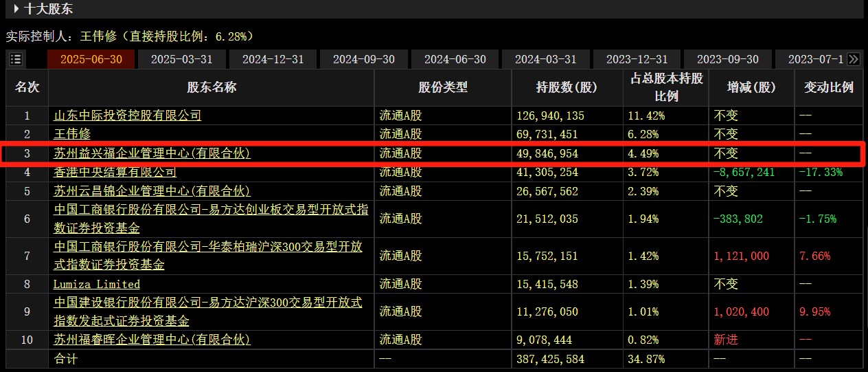This screenshot has width=868, height=372.
Task: Open 苏州福睿晖企业管理中心 shareholder link
Action: [x=152, y=339]
